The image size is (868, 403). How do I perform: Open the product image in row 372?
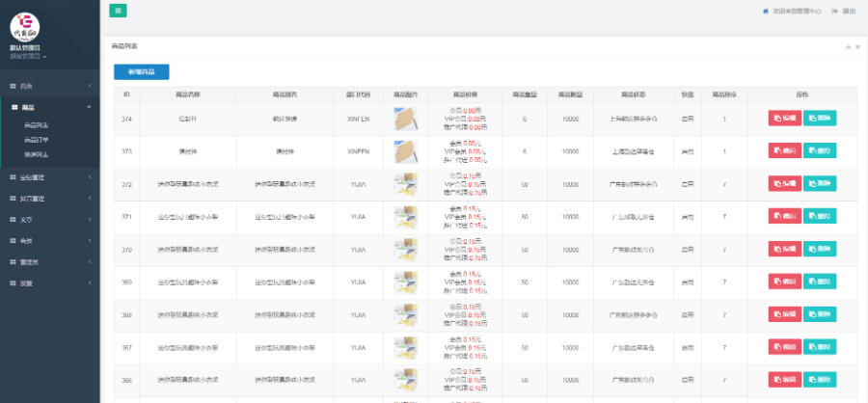coord(406,184)
